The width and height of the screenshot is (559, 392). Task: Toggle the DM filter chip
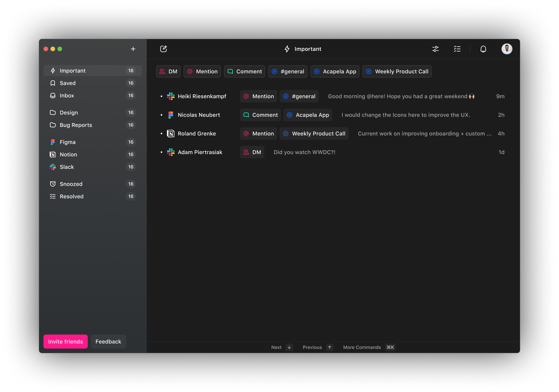(x=168, y=71)
